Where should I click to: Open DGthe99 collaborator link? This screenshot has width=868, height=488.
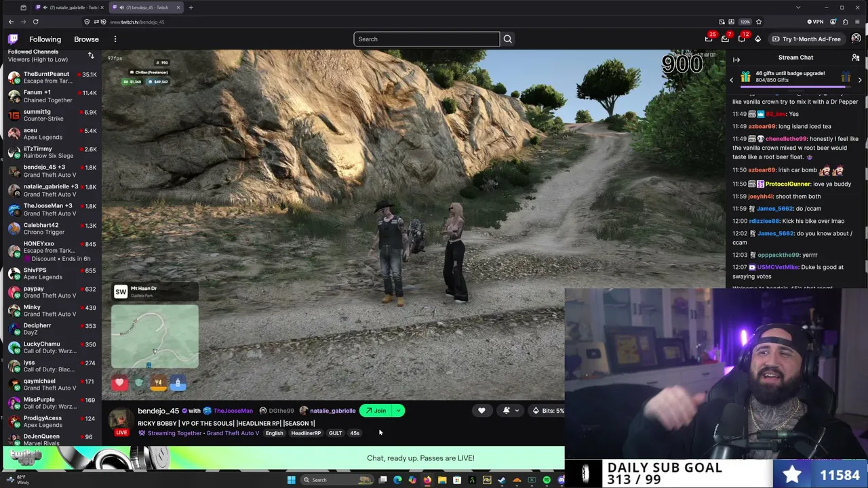click(277, 411)
